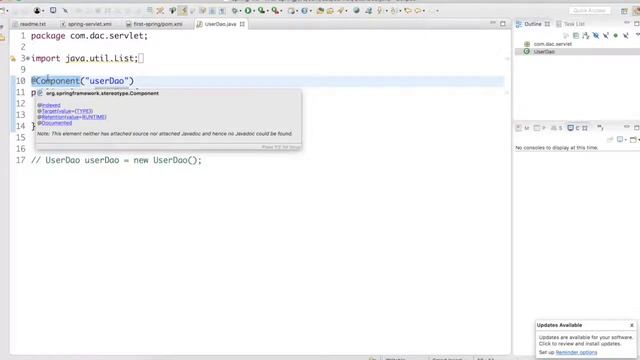Maximize the editor area
Image resolution: width=640 pixels, height=360 pixels.
(503, 24)
